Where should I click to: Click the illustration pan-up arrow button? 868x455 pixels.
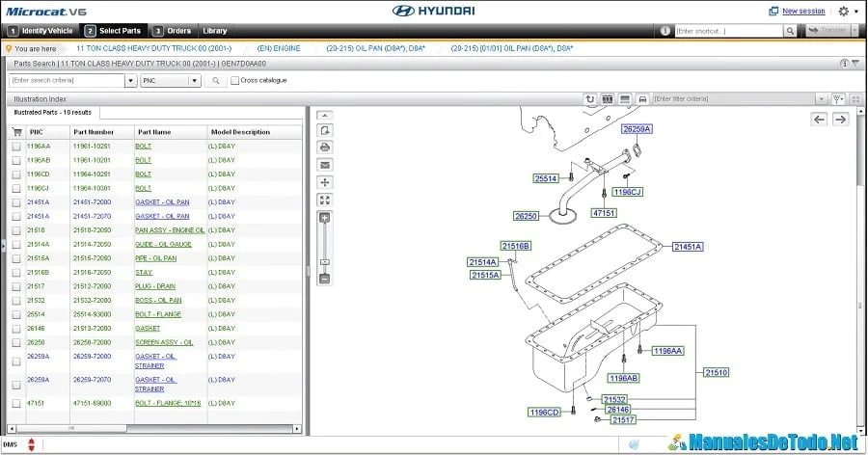point(324,115)
